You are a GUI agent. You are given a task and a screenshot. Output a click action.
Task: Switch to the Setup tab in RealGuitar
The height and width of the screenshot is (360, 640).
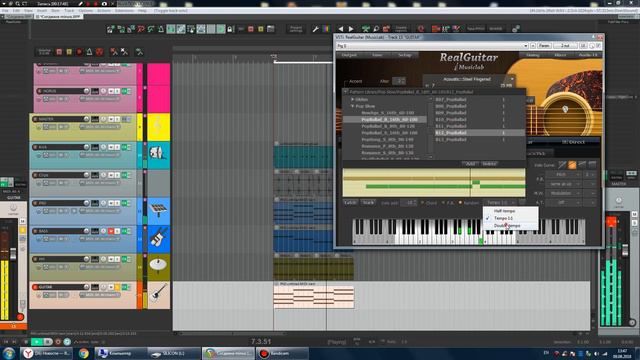[x=405, y=55]
